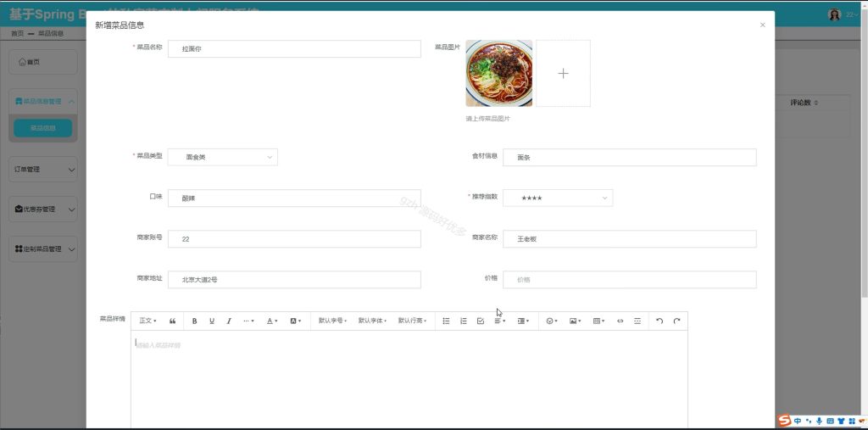
Task: Undo the last editor action
Action: click(x=659, y=321)
